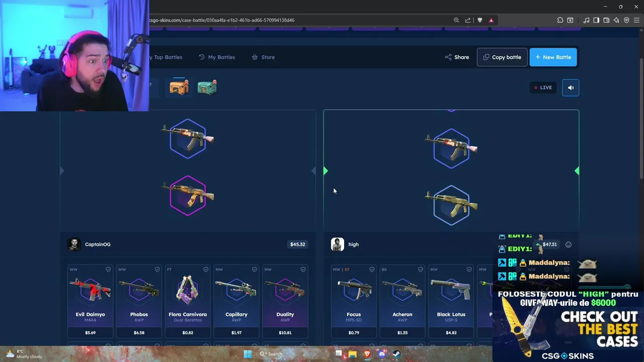Open the Windows Start menu
The width and height of the screenshot is (644, 362).
(x=248, y=354)
